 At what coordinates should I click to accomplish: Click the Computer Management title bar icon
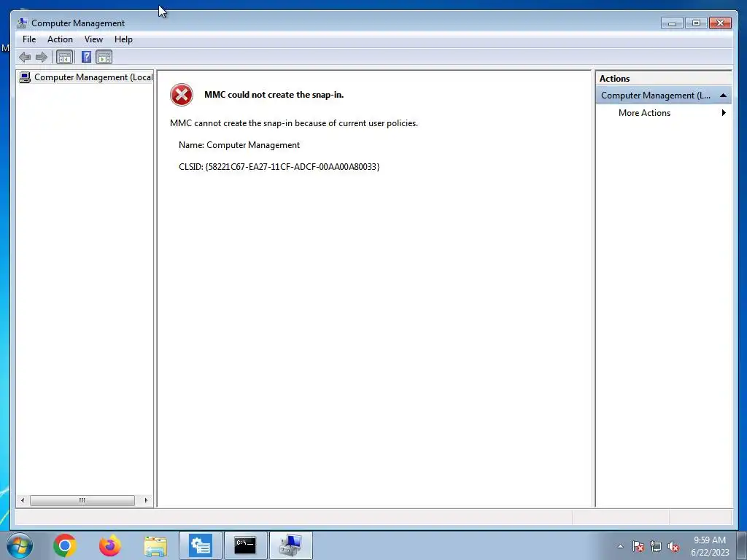pos(22,23)
